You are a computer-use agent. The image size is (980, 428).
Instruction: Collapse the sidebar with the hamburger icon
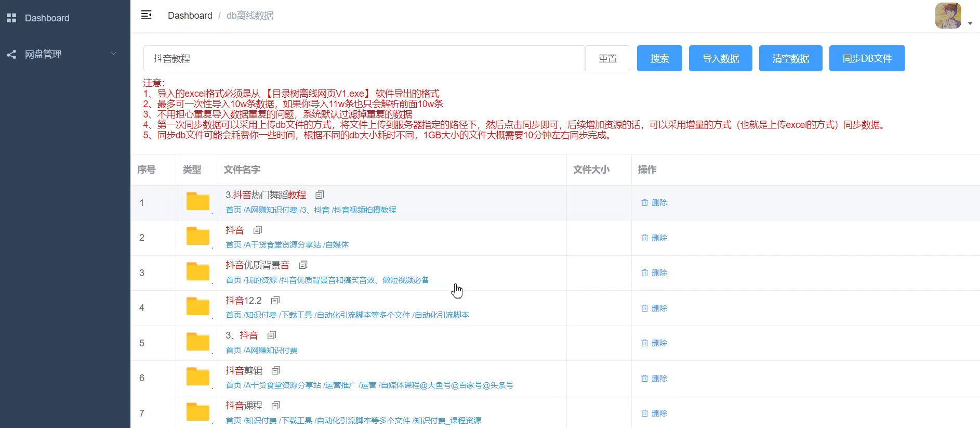147,15
